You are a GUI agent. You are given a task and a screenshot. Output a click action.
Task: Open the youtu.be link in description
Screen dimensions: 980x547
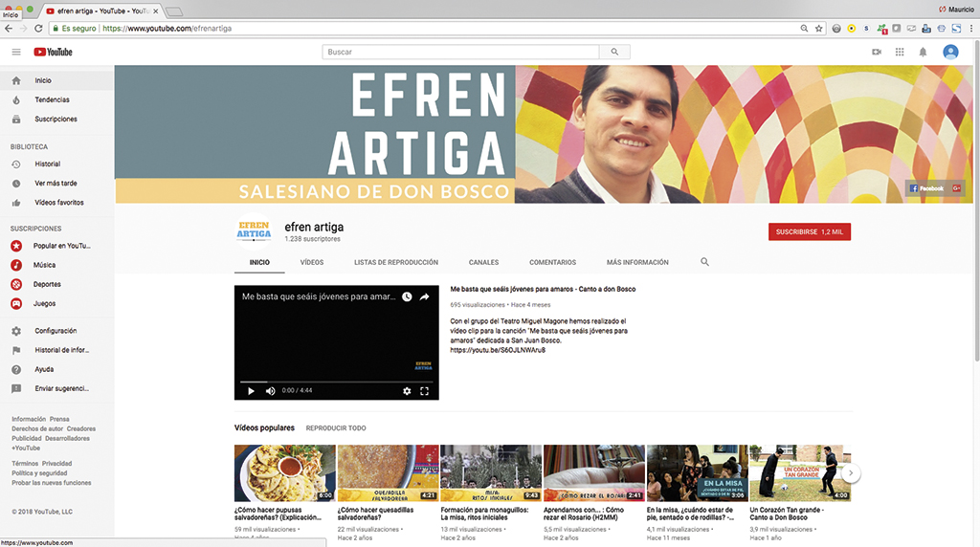pyautogui.click(x=498, y=350)
